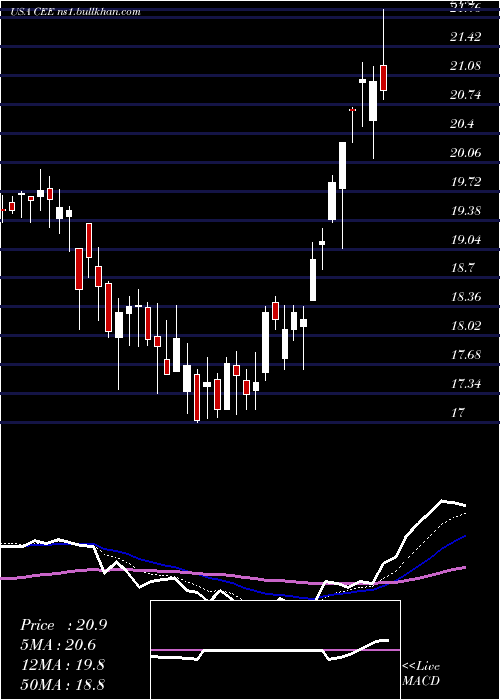
Task: Click the 19.38 price axis label
Action: point(466,211)
